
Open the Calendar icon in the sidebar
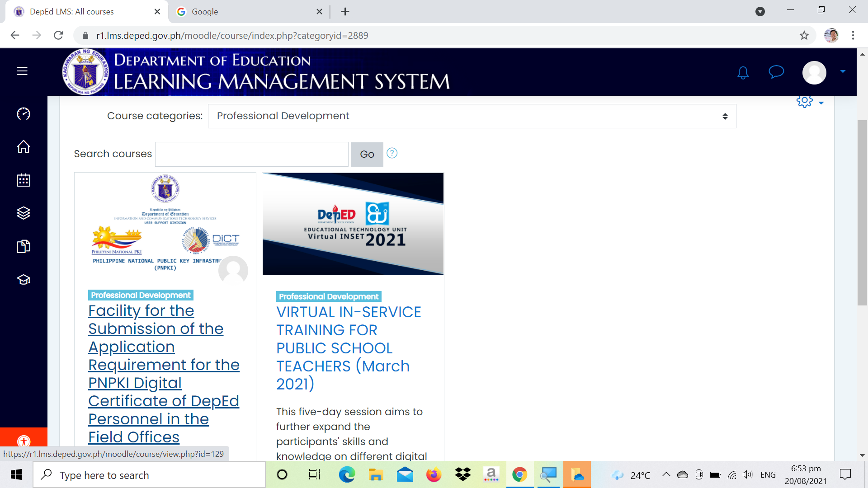click(x=23, y=180)
